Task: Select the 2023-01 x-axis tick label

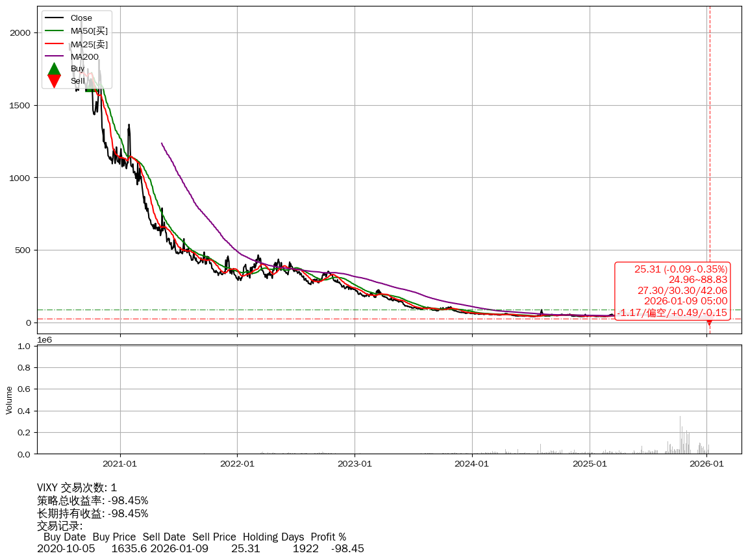Action: point(355,464)
